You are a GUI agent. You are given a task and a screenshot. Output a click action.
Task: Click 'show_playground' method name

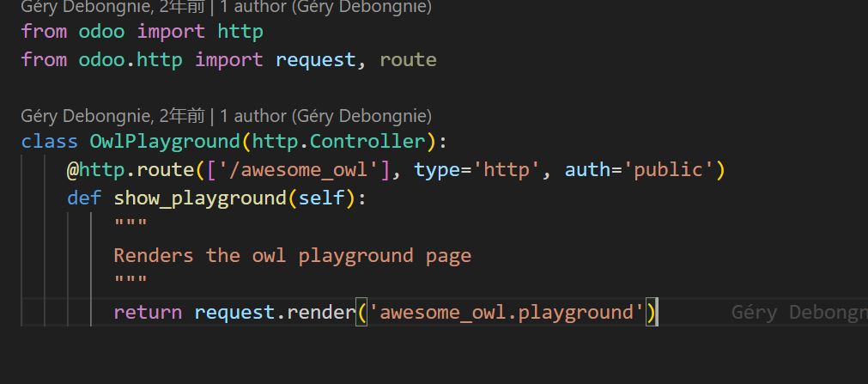click(200, 198)
